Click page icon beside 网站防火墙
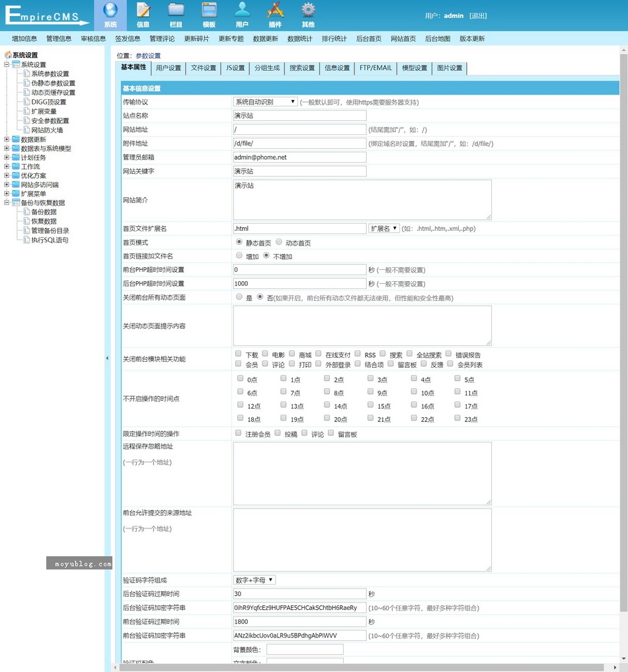 (x=26, y=130)
